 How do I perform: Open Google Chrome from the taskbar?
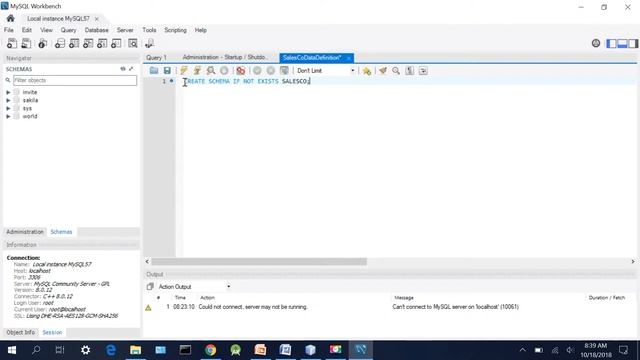click(x=211, y=350)
